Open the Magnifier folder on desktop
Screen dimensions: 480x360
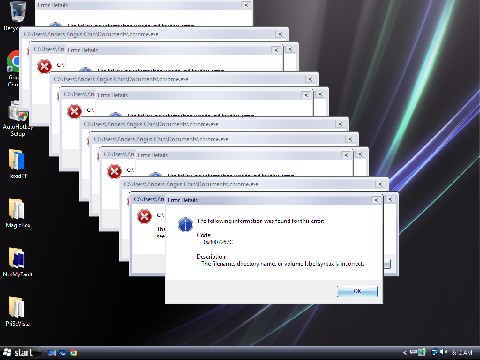(17, 213)
